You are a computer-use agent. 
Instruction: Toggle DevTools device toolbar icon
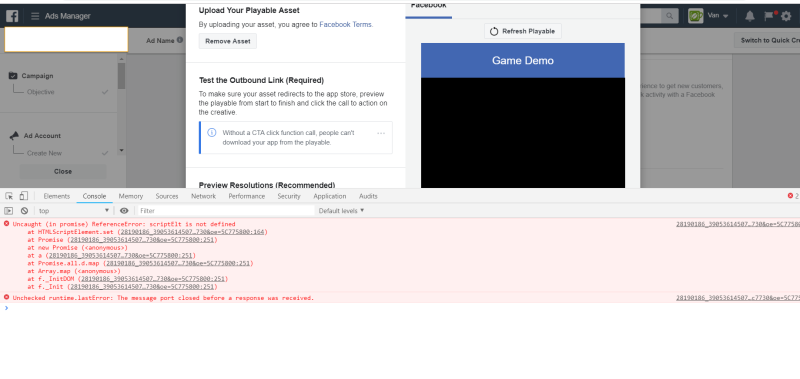23,196
